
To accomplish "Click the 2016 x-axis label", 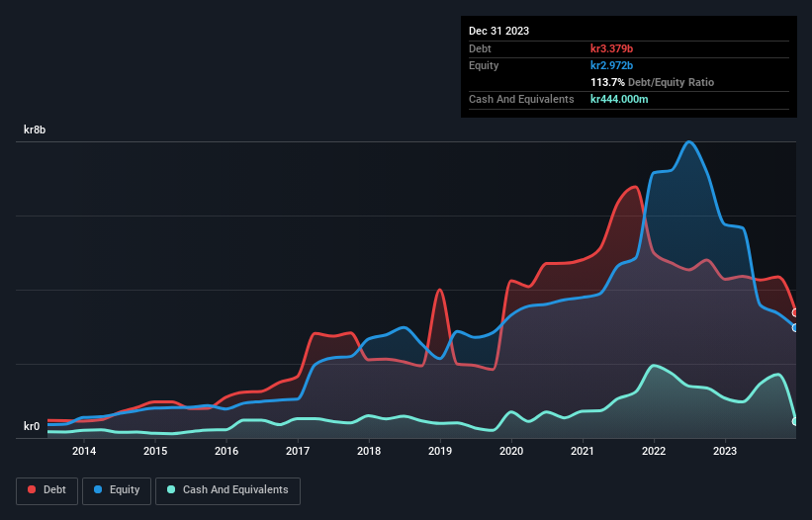I will pyautogui.click(x=226, y=451).
